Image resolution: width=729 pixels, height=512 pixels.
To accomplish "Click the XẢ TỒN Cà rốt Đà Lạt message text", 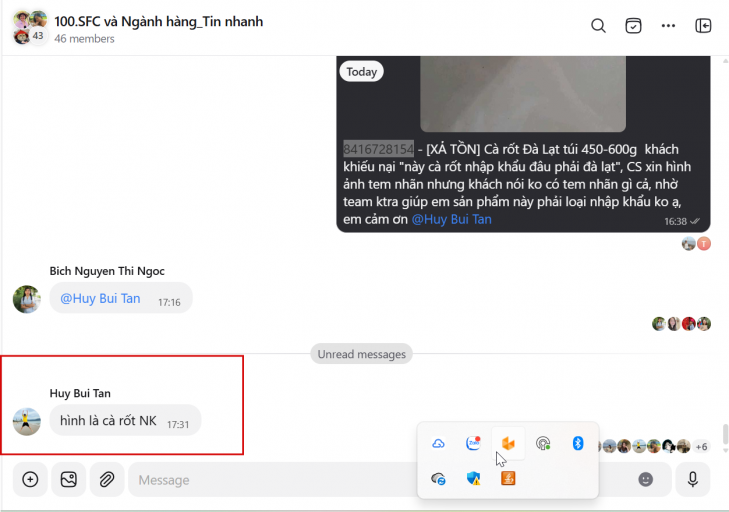I will click(x=517, y=184).
